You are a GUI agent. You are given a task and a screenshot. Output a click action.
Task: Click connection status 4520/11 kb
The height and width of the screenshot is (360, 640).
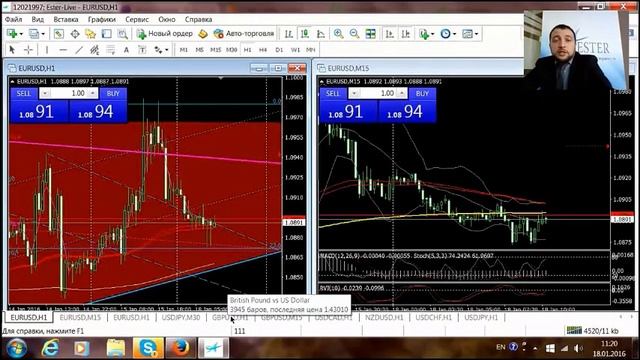click(593, 331)
